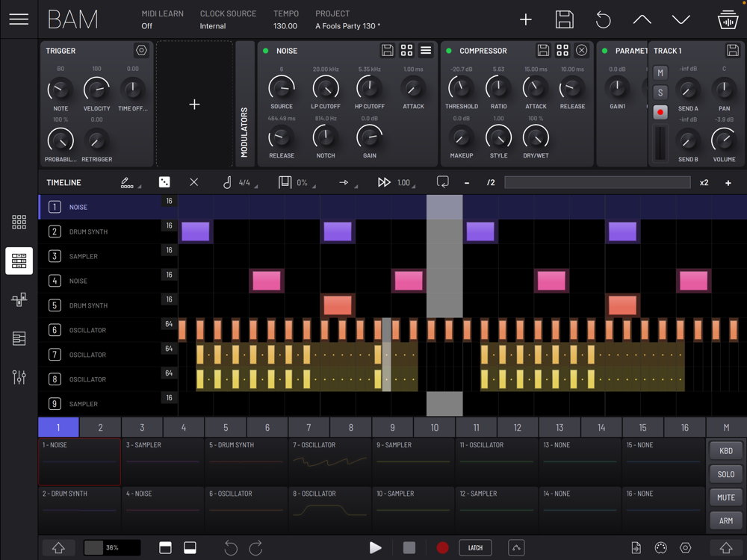Image resolution: width=747 pixels, height=560 pixels.
Task: Click the dice randomize icon in the timeline toolbar
Action: [164, 182]
